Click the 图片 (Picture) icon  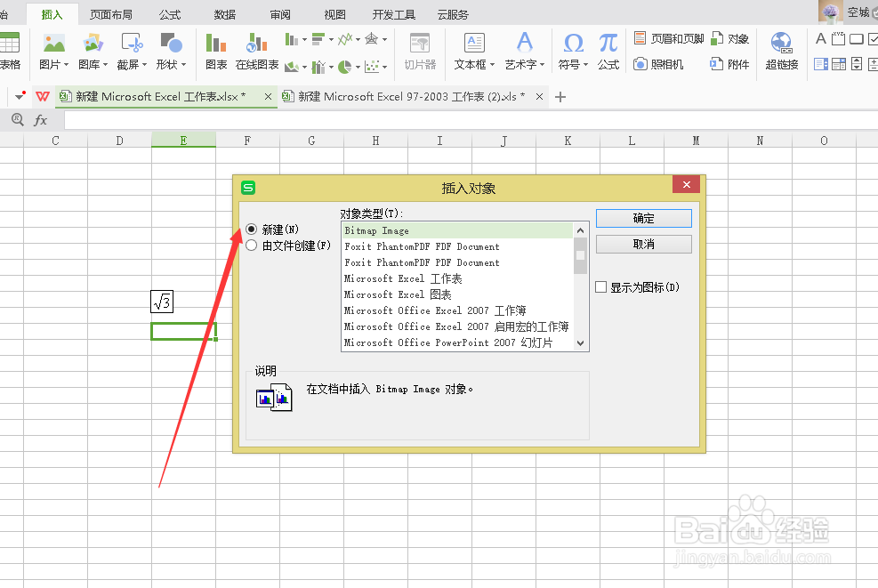tap(53, 43)
